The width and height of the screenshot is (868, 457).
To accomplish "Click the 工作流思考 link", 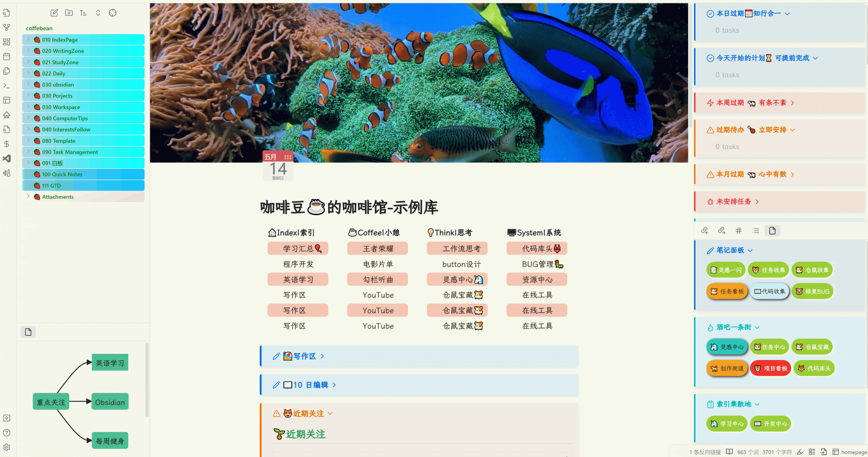I will point(461,249).
